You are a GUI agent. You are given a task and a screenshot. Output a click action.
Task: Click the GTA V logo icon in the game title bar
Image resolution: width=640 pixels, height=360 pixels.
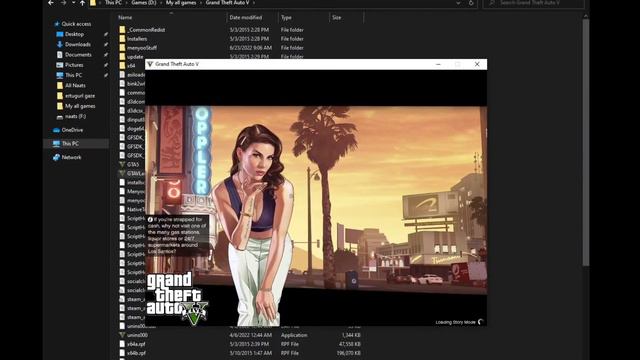click(x=150, y=64)
